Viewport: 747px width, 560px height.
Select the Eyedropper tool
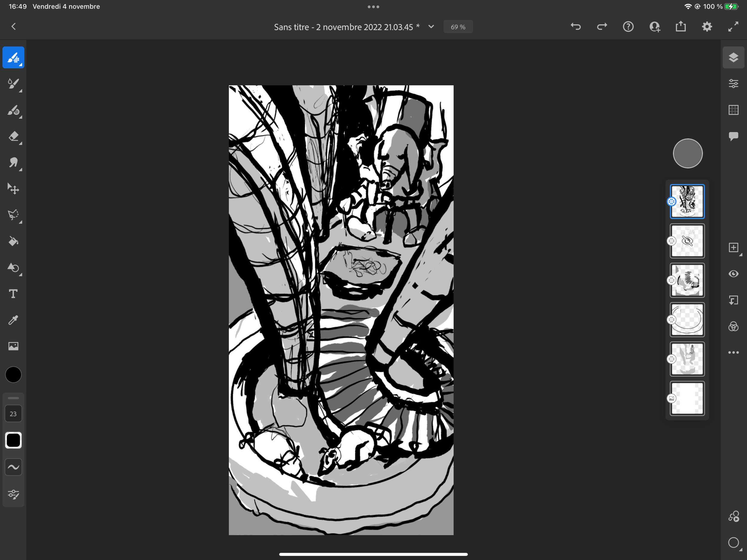[13, 320]
